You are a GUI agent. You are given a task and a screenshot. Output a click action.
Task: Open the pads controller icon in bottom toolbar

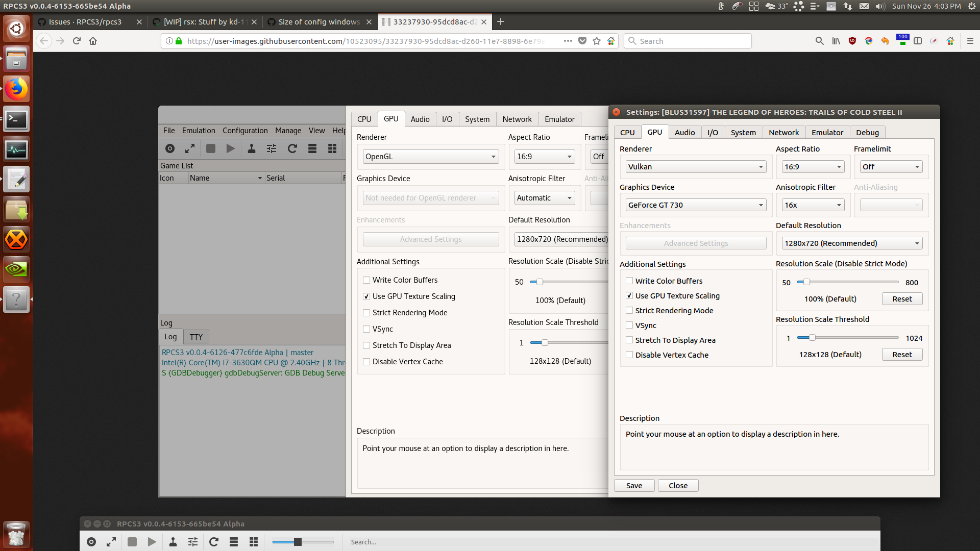(173, 542)
